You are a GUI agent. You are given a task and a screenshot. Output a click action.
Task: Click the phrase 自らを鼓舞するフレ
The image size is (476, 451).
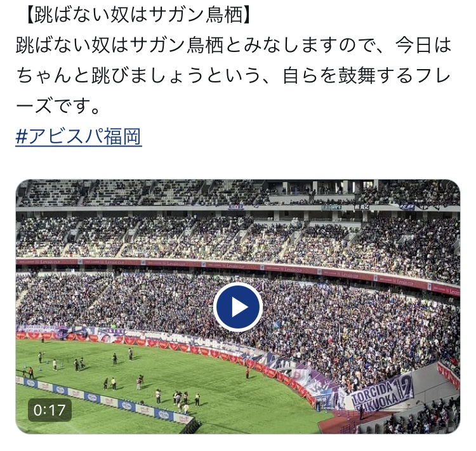pyautogui.click(x=366, y=75)
